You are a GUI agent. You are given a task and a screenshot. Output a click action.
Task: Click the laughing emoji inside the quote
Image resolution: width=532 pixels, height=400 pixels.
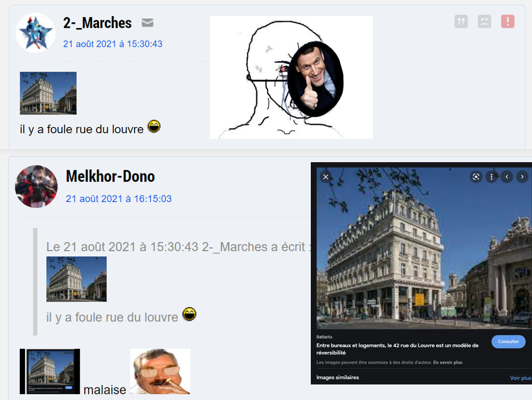(x=189, y=314)
